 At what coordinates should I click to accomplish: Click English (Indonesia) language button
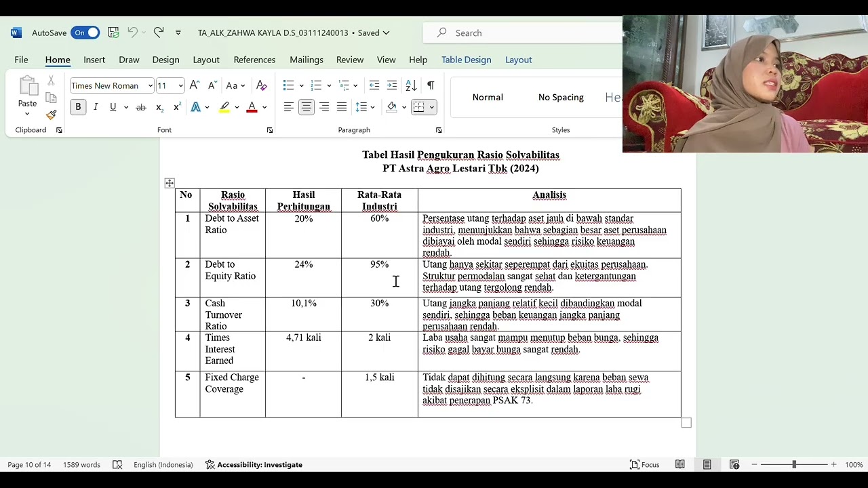tap(163, 464)
